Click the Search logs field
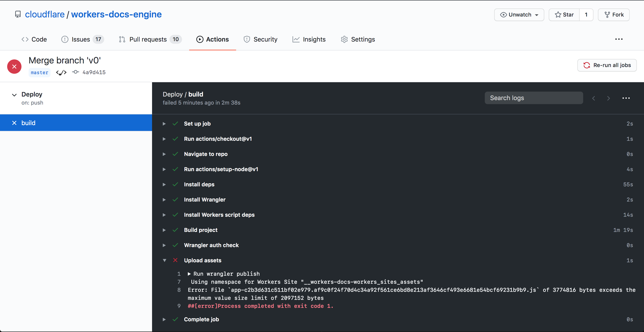644x332 pixels. [534, 98]
